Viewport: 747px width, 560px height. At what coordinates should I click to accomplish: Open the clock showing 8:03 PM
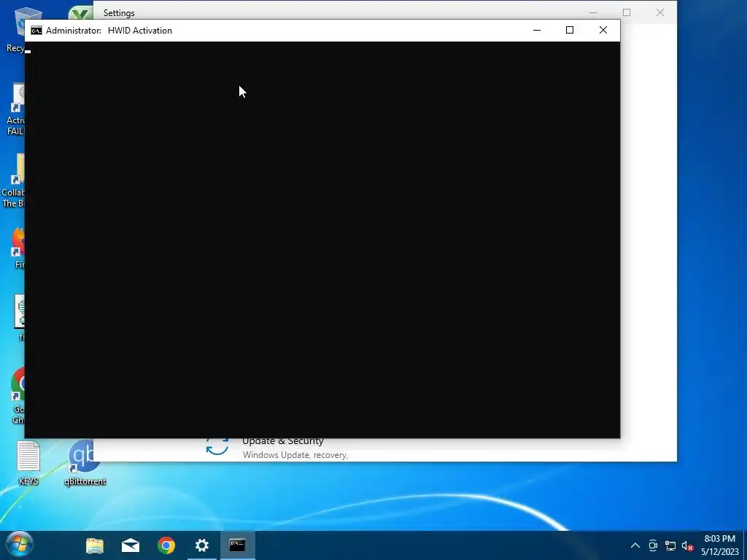click(719, 545)
